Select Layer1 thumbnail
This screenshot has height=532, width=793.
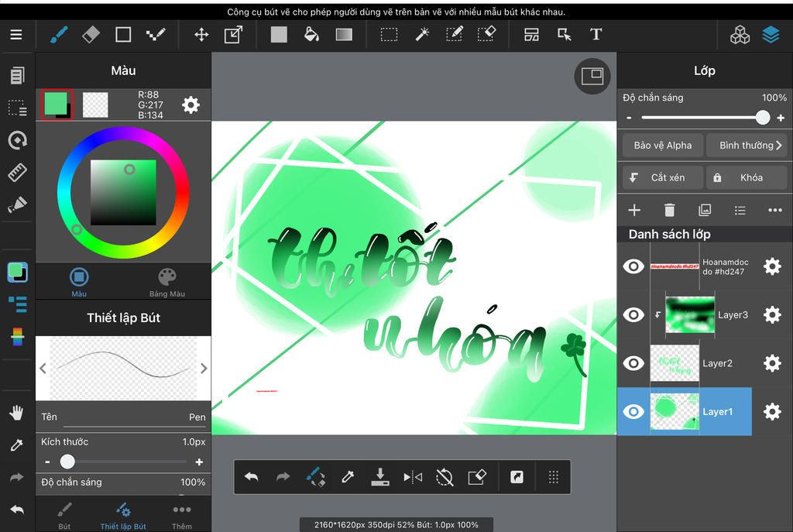point(675,412)
